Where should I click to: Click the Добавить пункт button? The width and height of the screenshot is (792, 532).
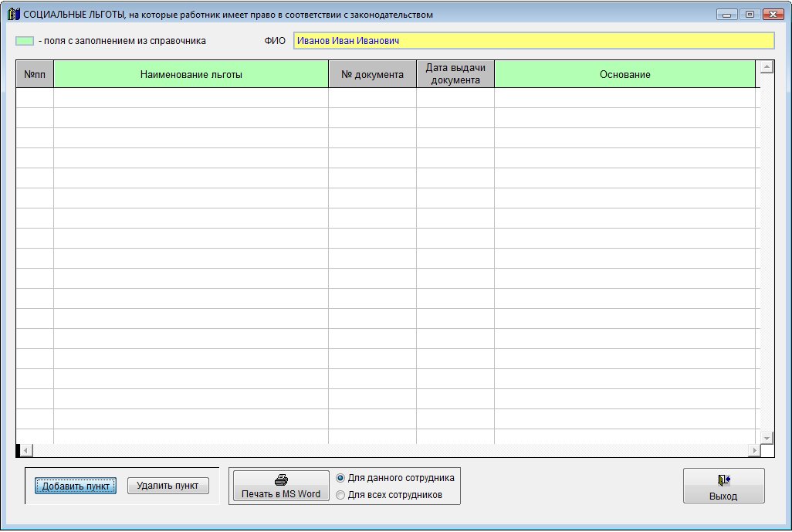coord(75,486)
